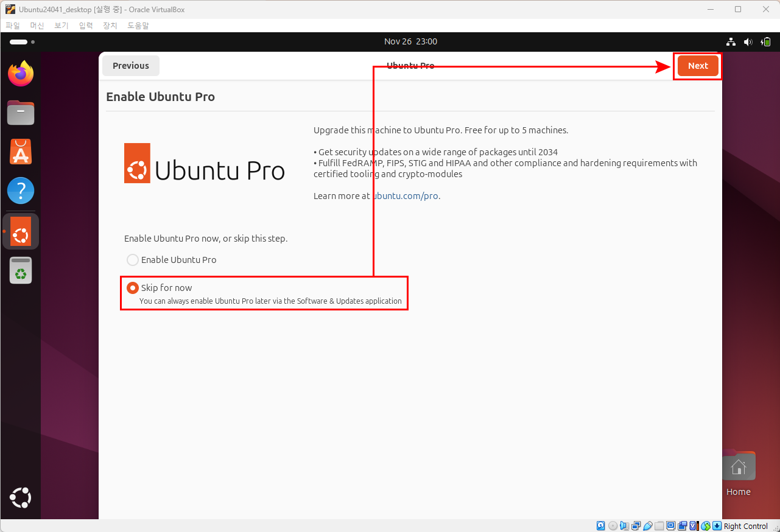
Task: Click the VirtualBox optical disc status icon
Action: pos(613,526)
